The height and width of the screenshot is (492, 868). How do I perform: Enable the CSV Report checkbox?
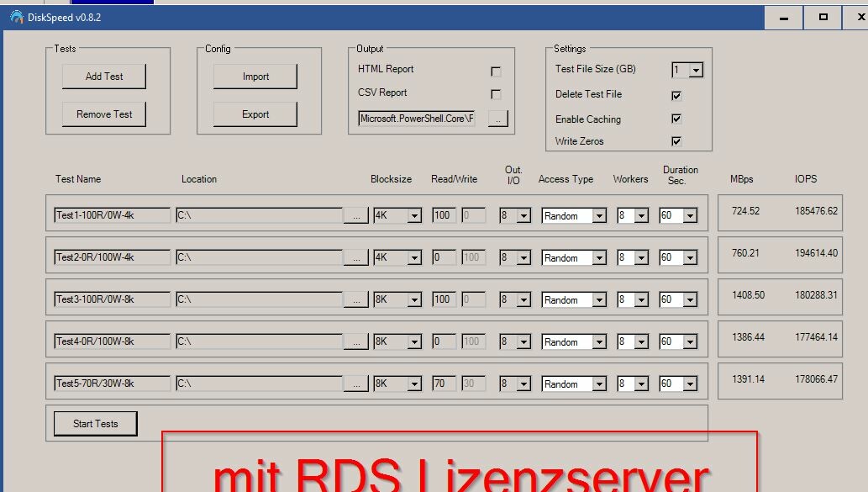pos(496,94)
